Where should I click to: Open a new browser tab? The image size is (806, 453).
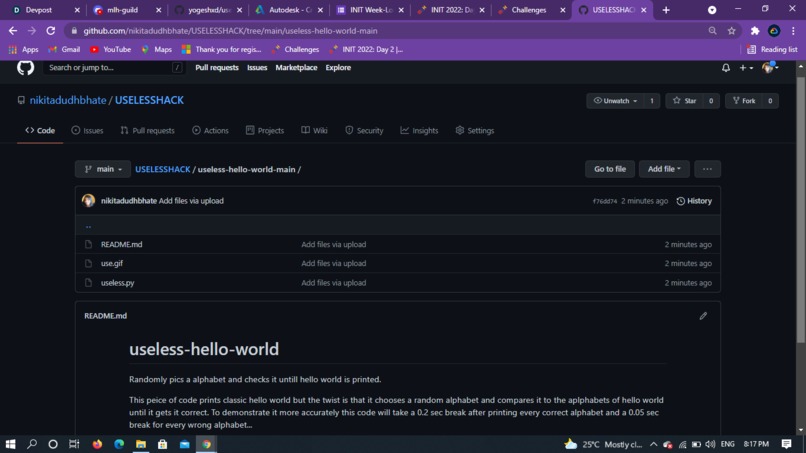(666, 10)
